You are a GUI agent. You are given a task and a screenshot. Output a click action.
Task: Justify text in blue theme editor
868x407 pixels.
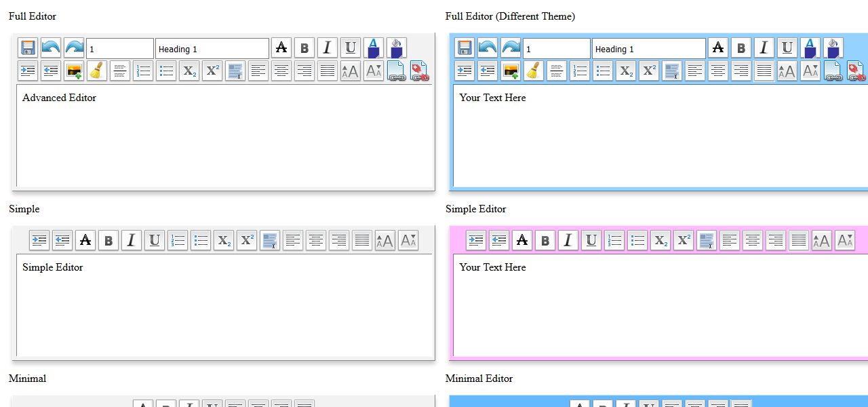pos(764,71)
